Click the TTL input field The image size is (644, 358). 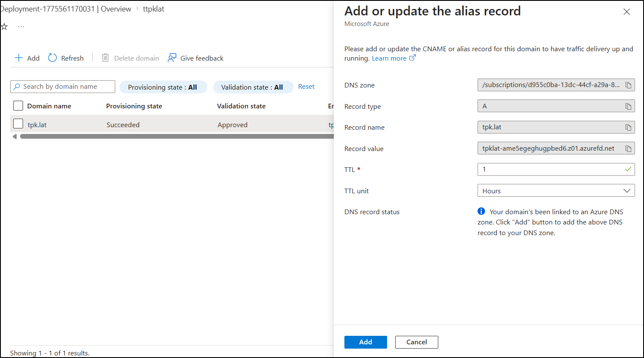click(x=551, y=169)
